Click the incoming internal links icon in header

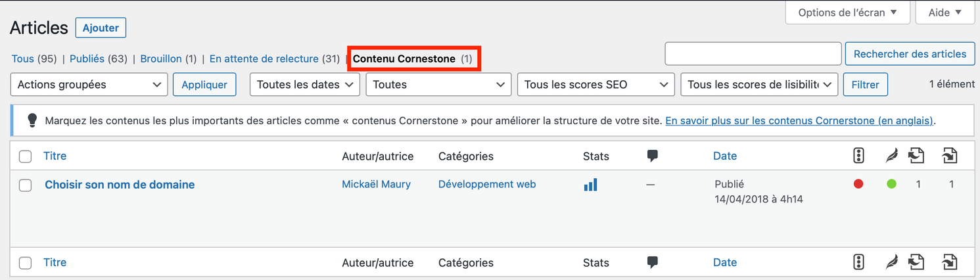point(949,156)
